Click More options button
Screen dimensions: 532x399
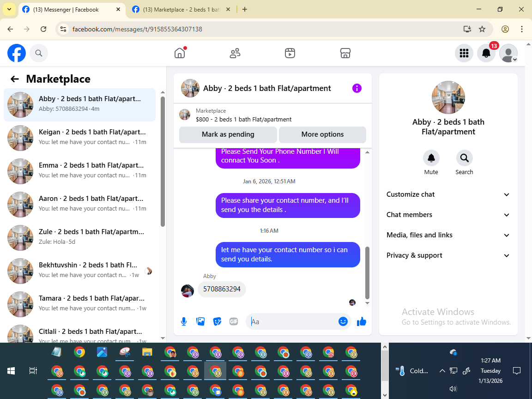[x=322, y=134]
